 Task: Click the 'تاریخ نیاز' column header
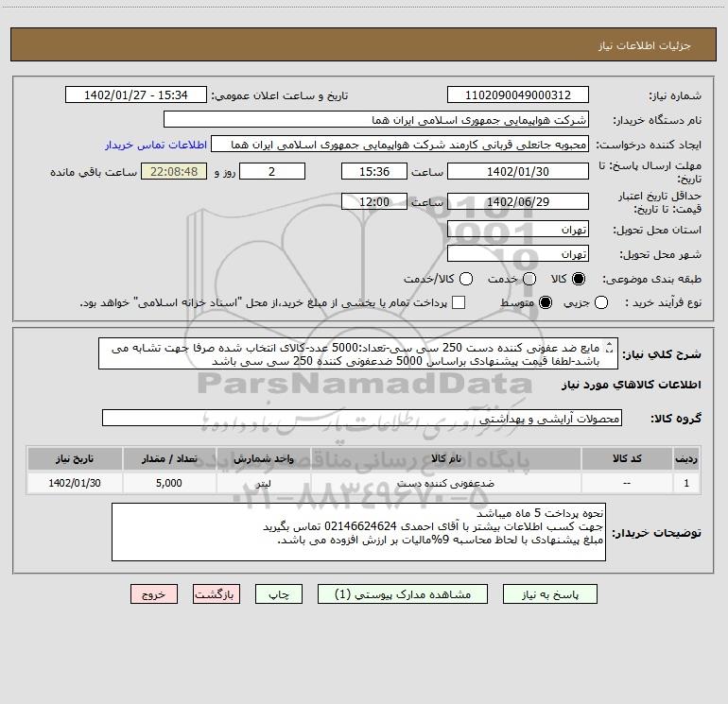pos(75,458)
